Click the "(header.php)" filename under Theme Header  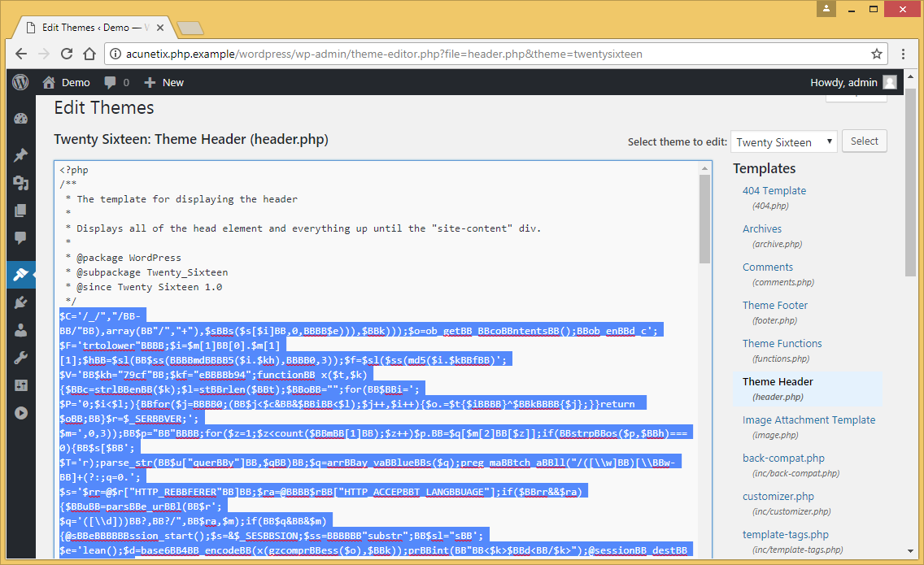pyautogui.click(x=778, y=397)
